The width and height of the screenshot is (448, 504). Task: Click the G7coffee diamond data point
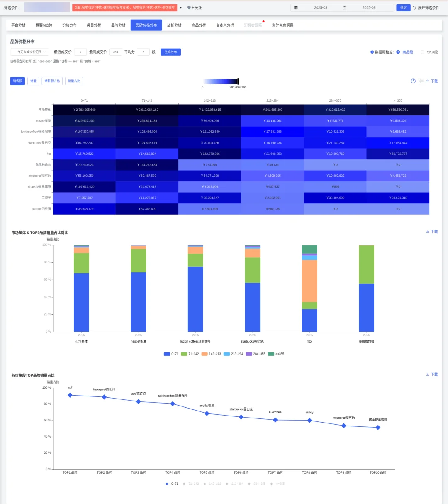click(275, 420)
